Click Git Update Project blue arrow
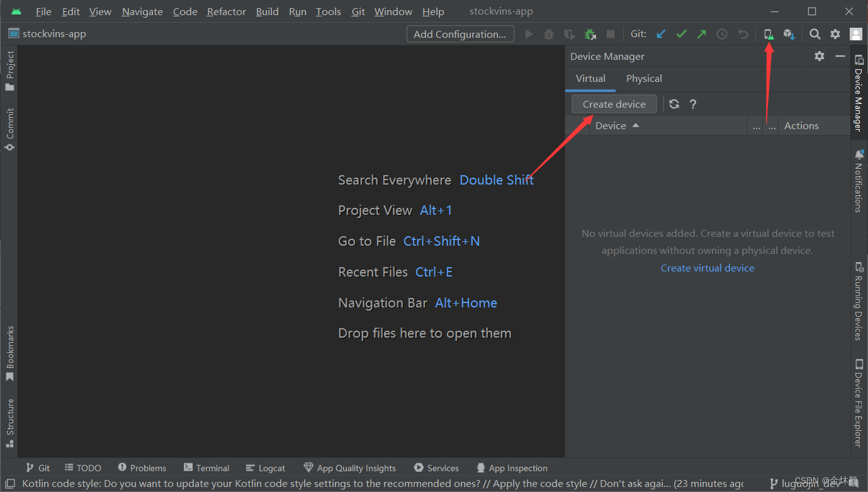Image resolution: width=868 pixels, height=492 pixels. point(661,34)
